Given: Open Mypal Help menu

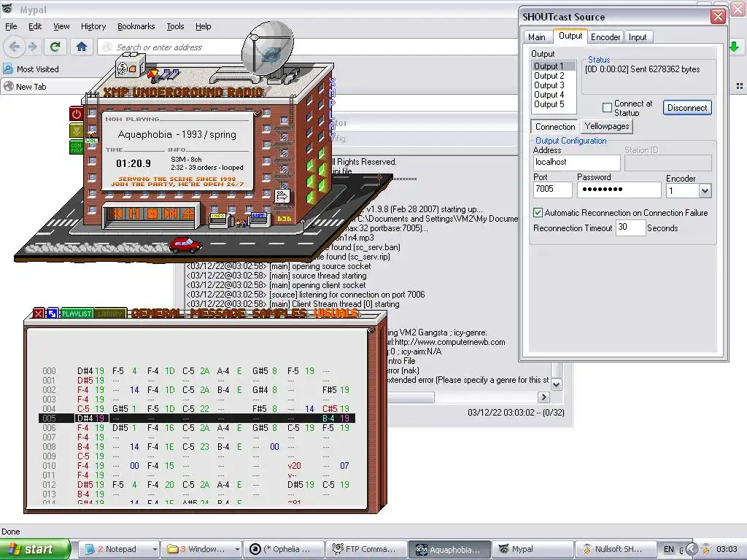Looking at the screenshot, I should coord(204,26).
